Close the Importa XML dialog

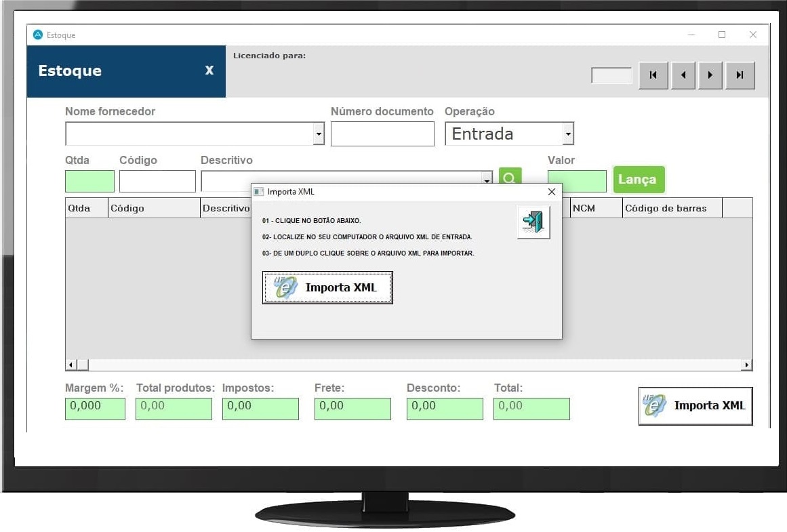point(551,192)
